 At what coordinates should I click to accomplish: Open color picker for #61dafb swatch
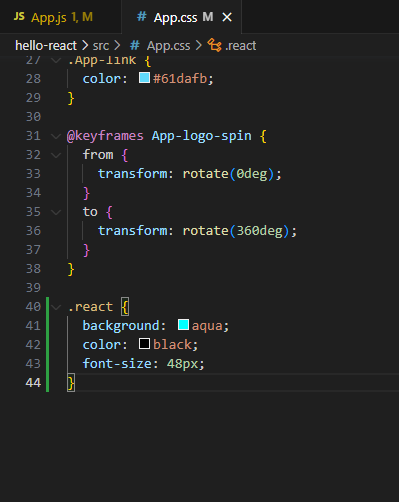(144, 78)
